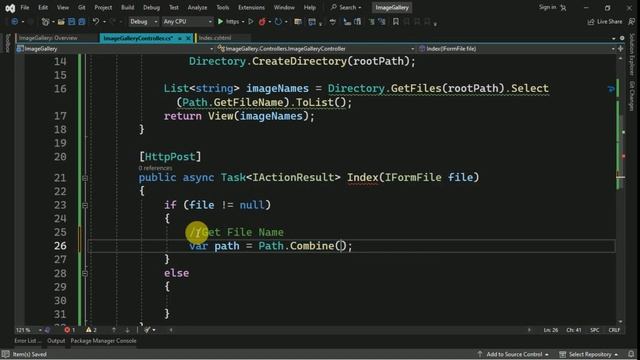Click the Search box in title bar
Image resolution: width=640 pixels, height=360 pixels.
(346, 7)
